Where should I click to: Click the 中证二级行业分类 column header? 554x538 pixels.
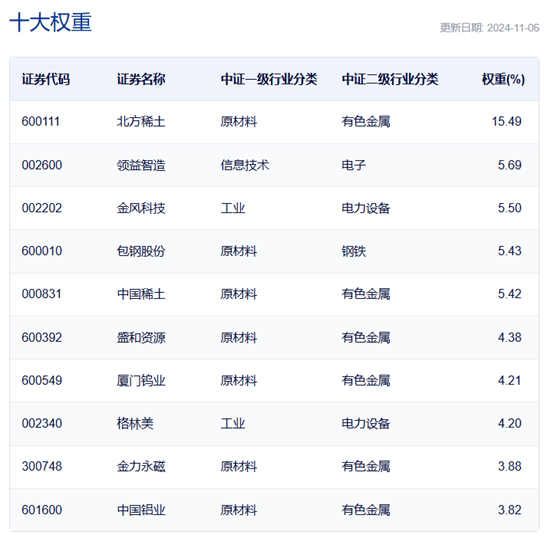point(390,79)
